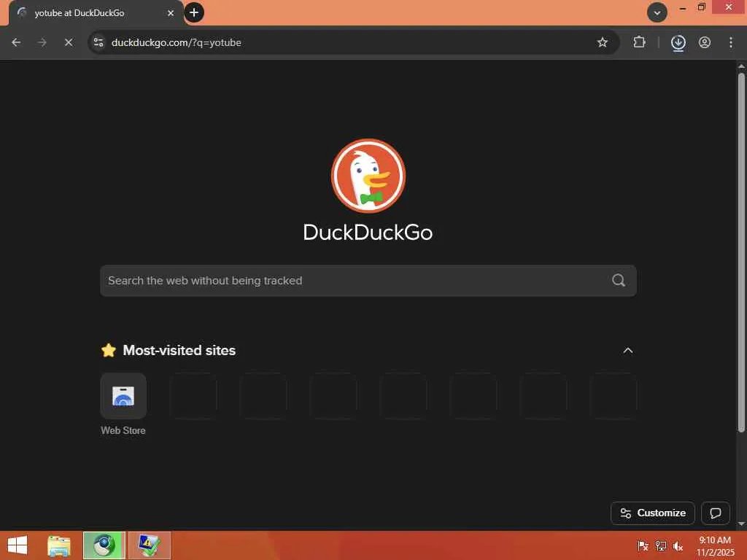
Task: Select the 'yotube at DuckDuckGo' tab
Action: (96, 13)
